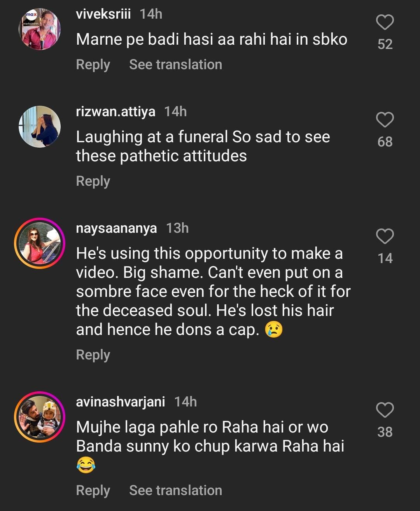This screenshot has height=511, width=420.
Task: Reply to viveksriii's comment
Action: click(93, 65)
